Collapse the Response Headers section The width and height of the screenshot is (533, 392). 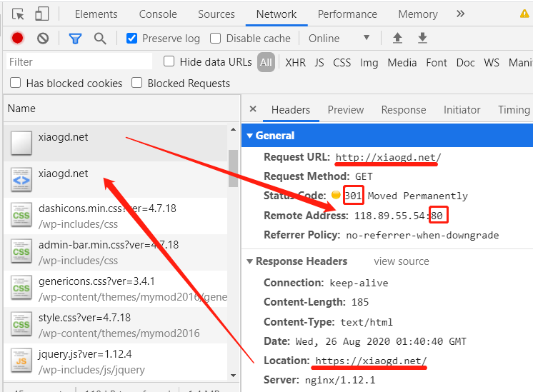pos(249,261)
